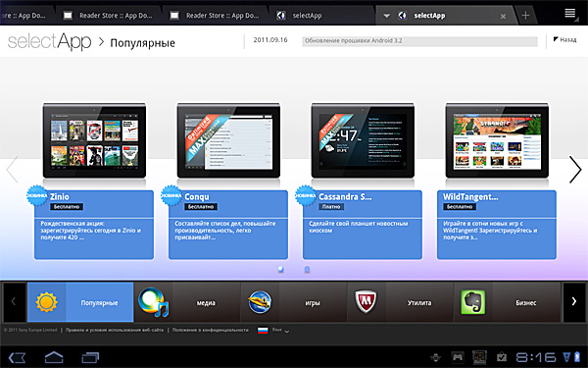
Task: Open the Zinio tablet thumbnail
Action: tap(94, 140)
